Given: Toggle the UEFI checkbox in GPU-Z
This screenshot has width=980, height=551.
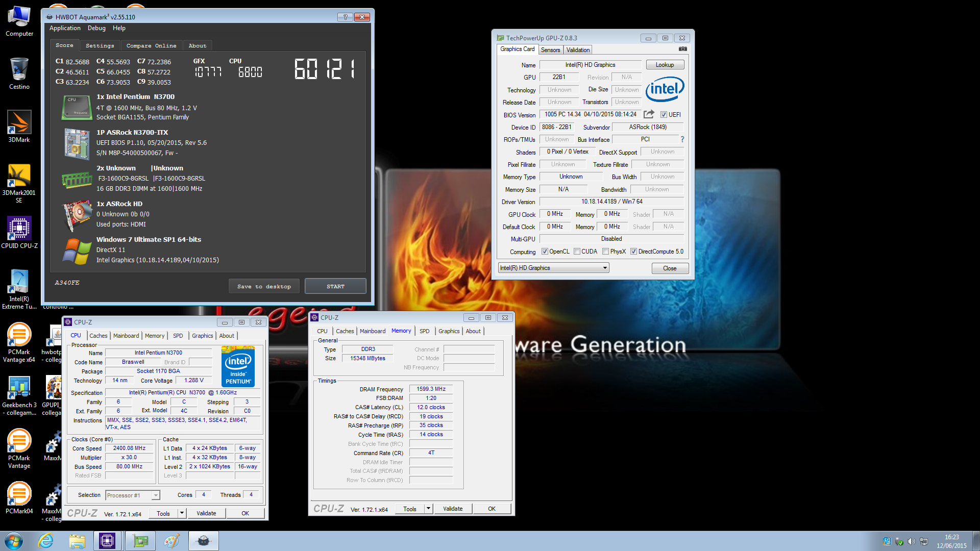Looking at the screenshot, I should [664, 115].
